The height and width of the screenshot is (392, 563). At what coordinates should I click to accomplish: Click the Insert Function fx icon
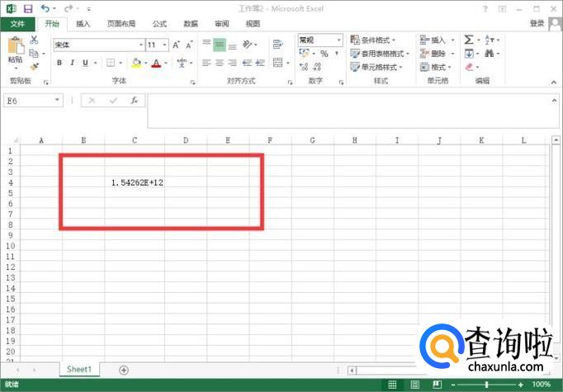[133, 100]
